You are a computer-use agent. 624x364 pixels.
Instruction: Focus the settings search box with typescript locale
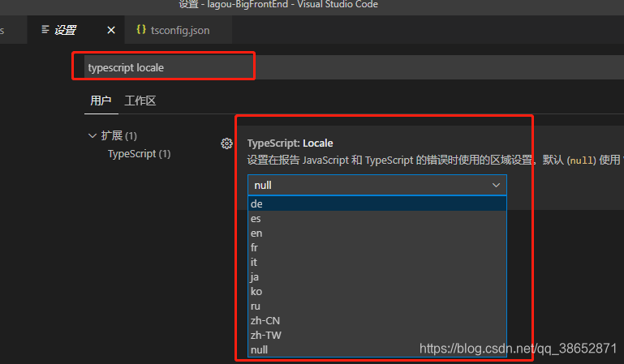click(x=354, y=67)
